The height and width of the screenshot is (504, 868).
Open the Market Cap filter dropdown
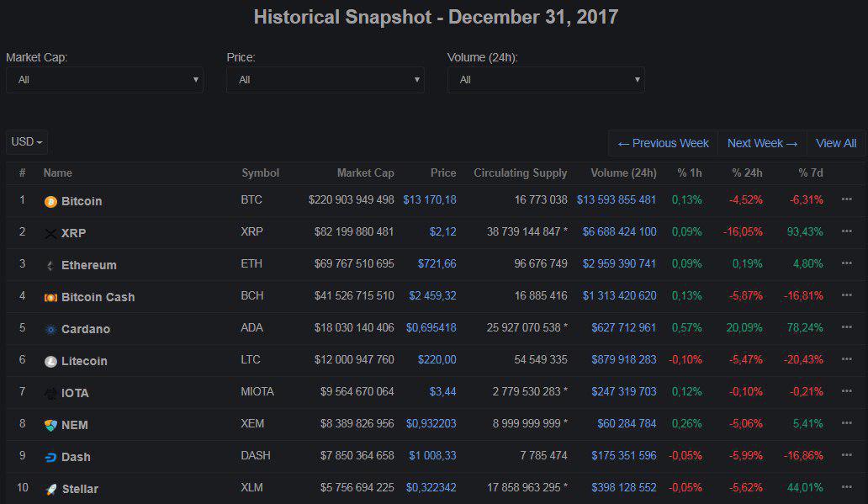coord(104,80)
